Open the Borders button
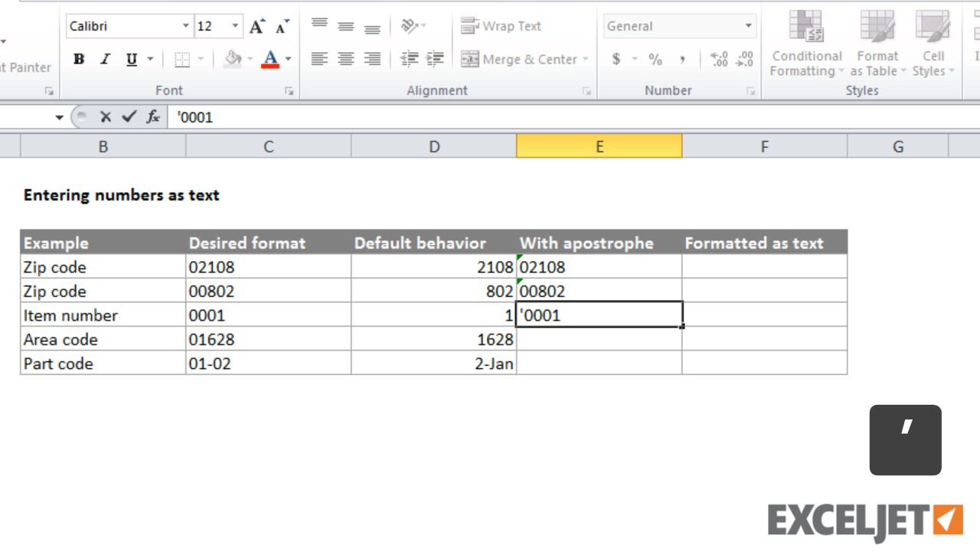This screenshot has width=980, height=551. click(182, 59)
